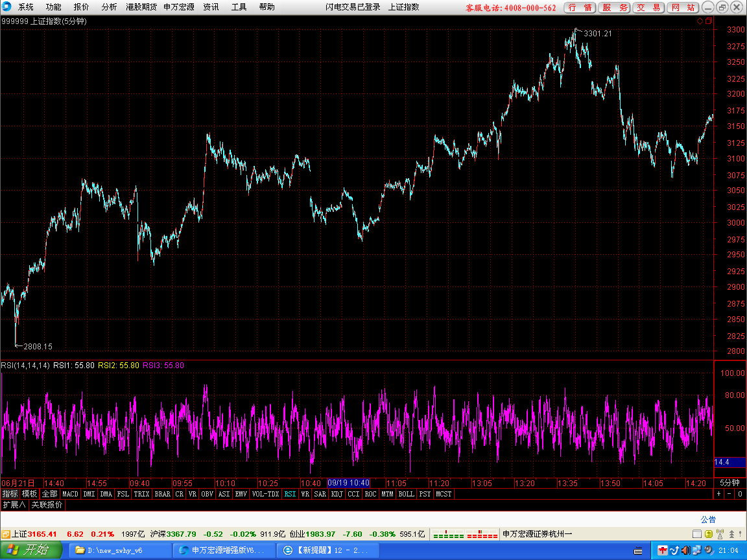
Task: Open the 分析 menu
Action: click(x=109, y=6)
